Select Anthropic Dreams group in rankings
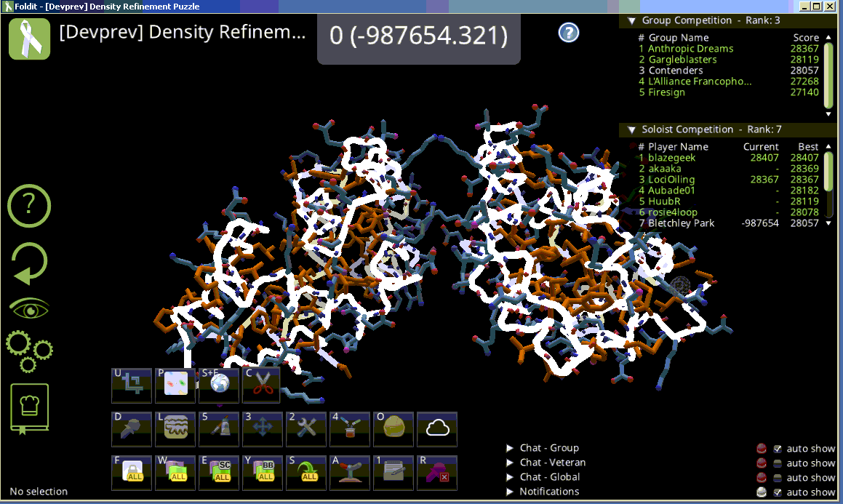Viewport: 843px width, 504px height. click(690, 49)
